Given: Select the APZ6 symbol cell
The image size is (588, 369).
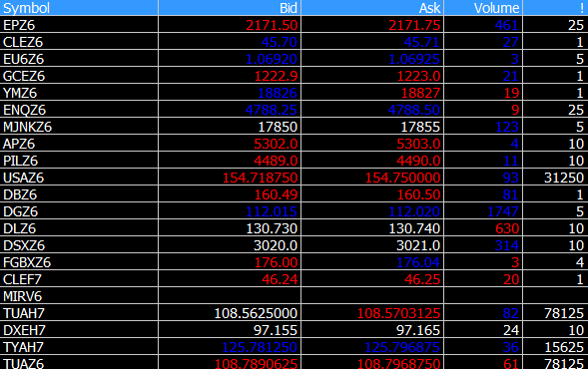Looking at the screenshot, I should click(x=79, y=144).
